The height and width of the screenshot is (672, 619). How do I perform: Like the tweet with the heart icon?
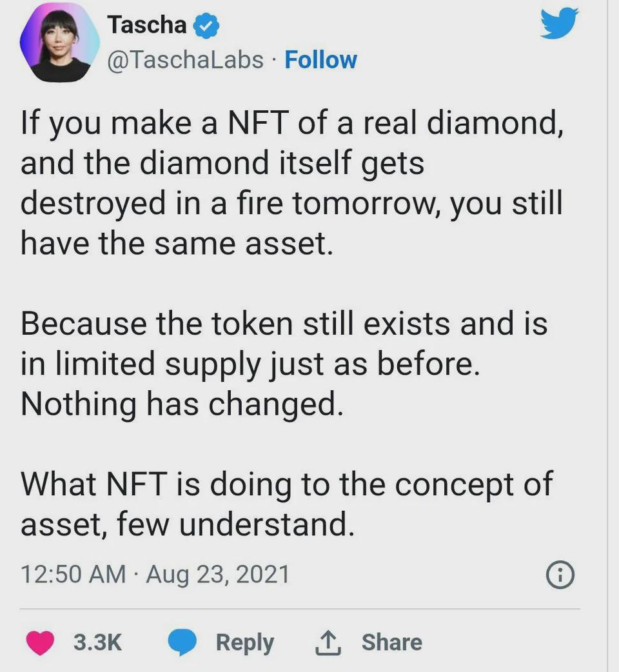click(40, 642)
